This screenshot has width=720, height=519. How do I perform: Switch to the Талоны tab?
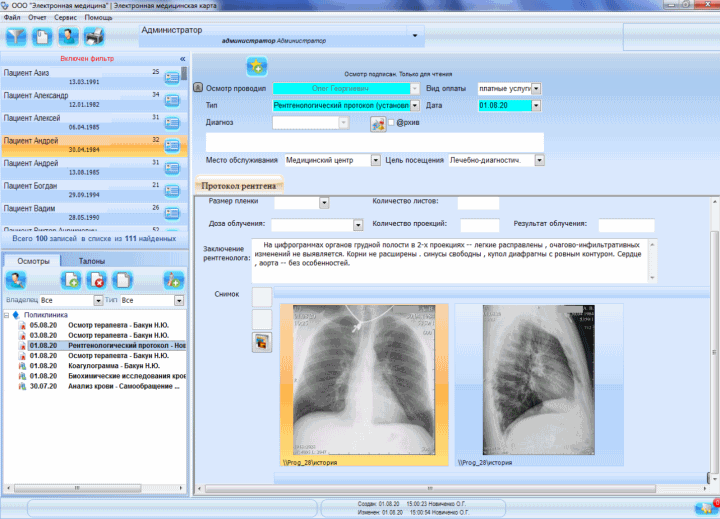coord(92,261)
